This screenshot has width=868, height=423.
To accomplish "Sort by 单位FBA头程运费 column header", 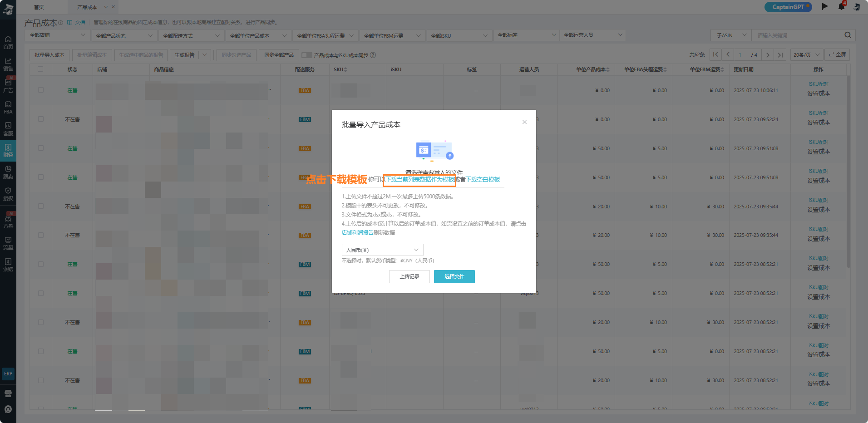I will (645, 69).
